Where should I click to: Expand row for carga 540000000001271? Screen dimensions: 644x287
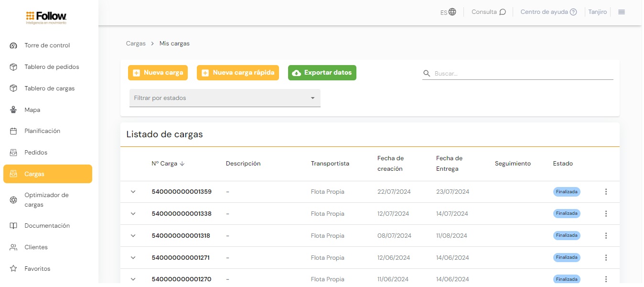(x=133, y=258)
